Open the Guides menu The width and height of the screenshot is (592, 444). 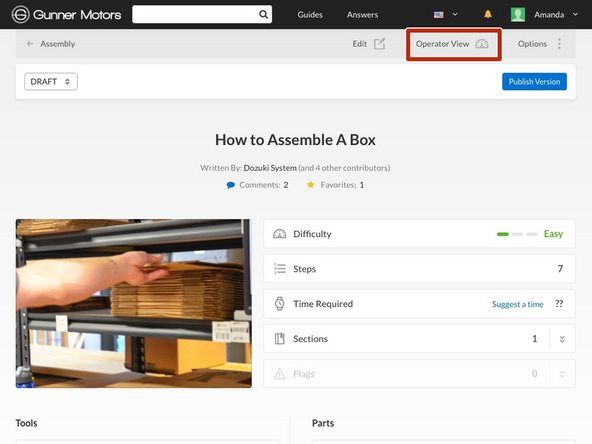[310, 15]
